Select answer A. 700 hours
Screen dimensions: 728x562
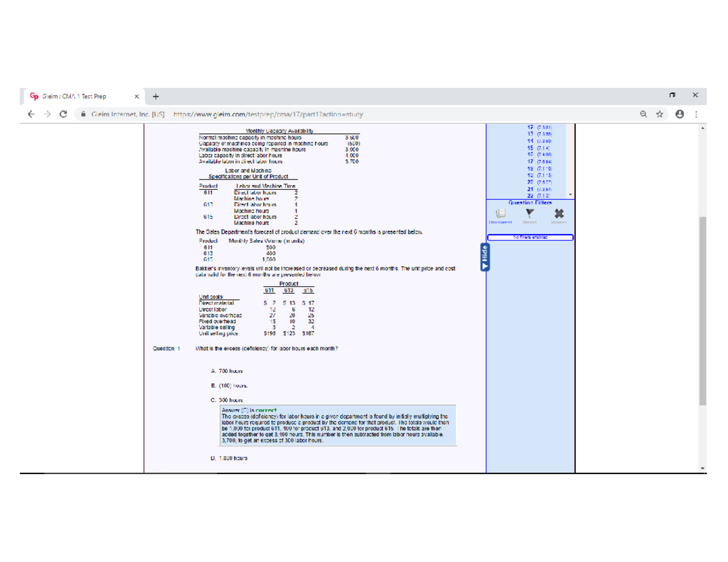pos(227,370)
